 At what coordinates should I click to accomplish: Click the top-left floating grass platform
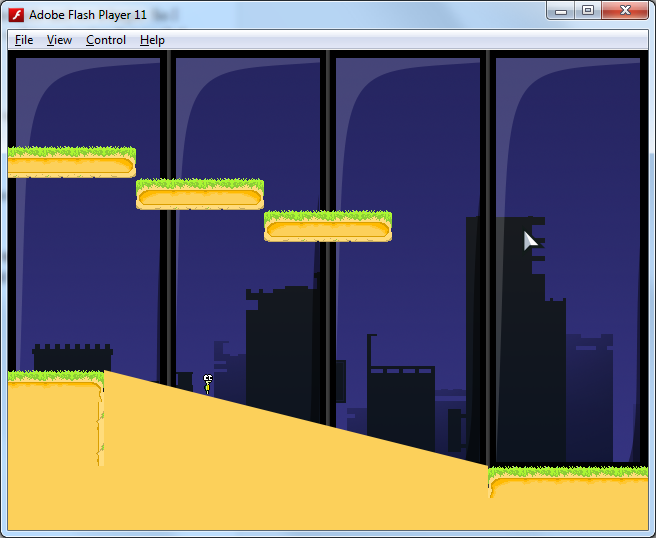tap(71, 162)
